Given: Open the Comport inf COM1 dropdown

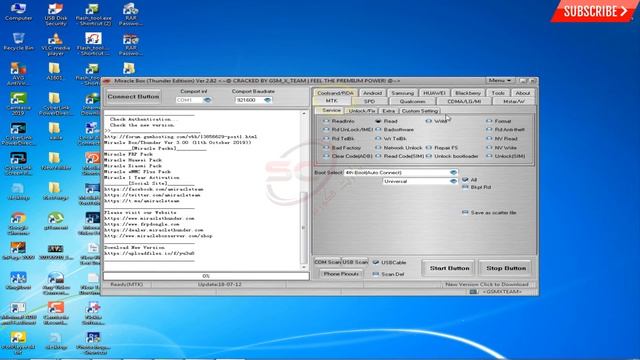Looking at the screenshot, I should pyautogui.click(x=207, y=100).
